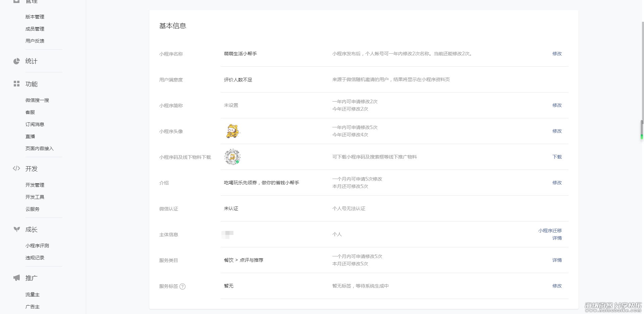This screenshot has width=644, height=314.
Task: Click the 小程序迁移 link
Action: point(550,231)
